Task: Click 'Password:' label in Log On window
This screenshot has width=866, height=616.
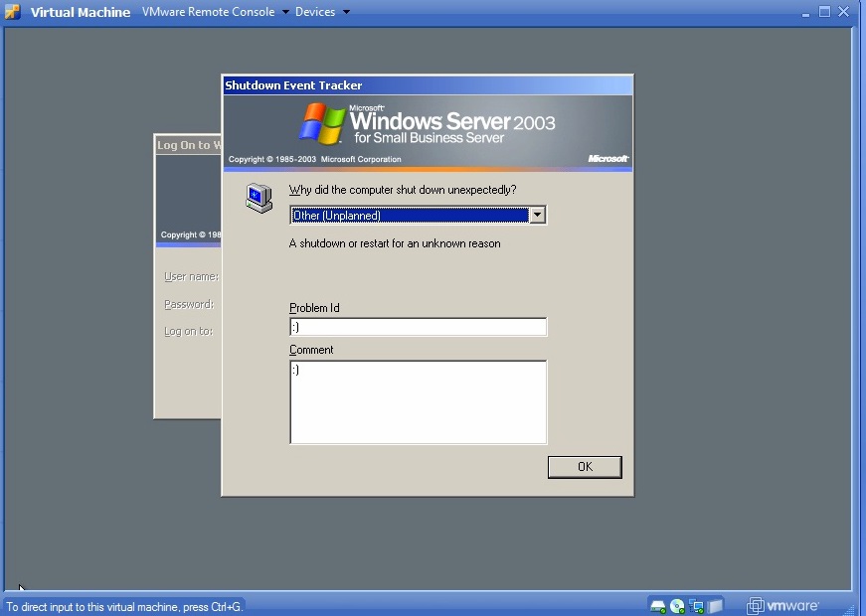Action: pyautogui.click(x=189, y=304)
